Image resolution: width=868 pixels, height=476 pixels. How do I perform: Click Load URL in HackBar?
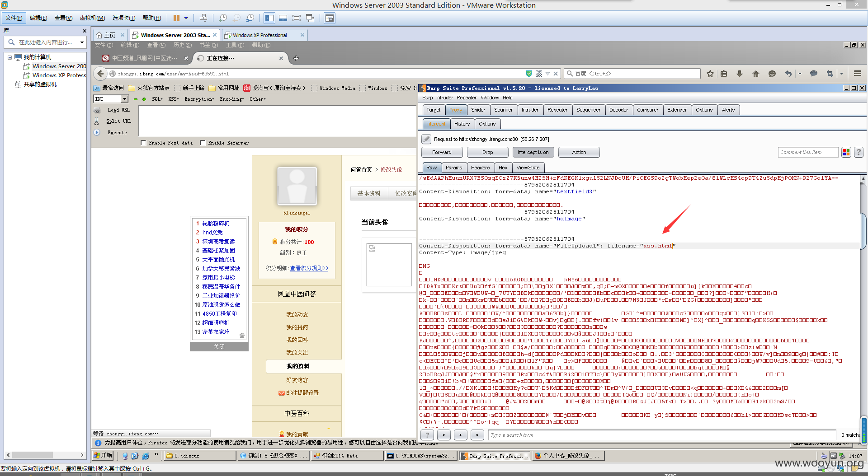point(118,110)
